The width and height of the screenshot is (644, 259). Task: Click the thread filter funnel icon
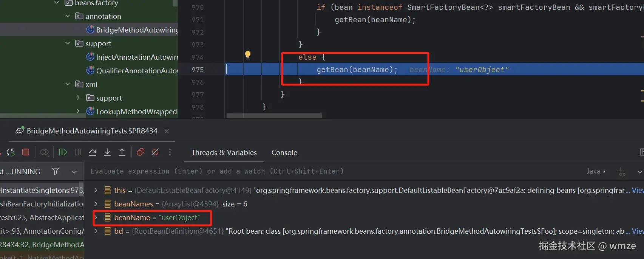pos(56,172)
